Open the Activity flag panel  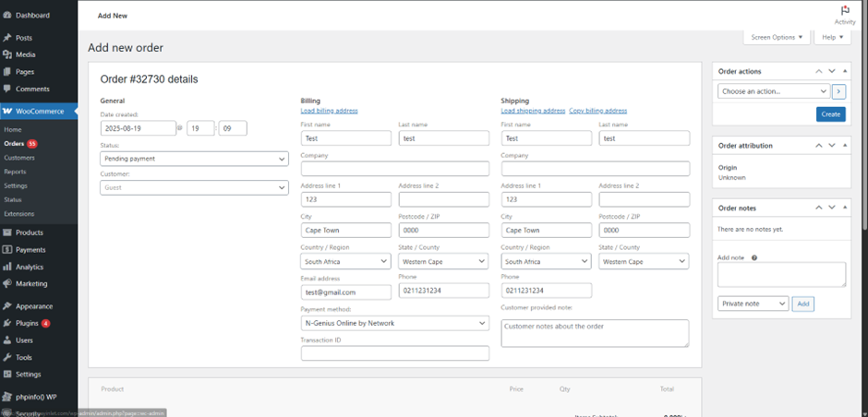tap(845, 15)
